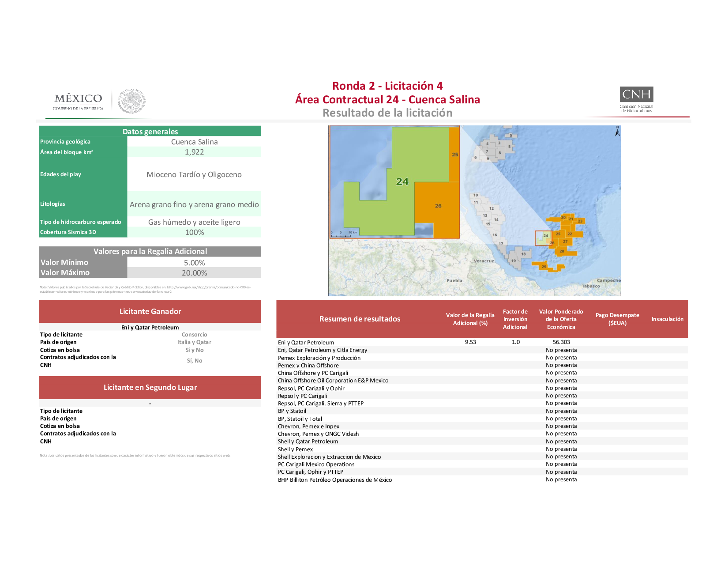The height and width of the screenshot is (563, 728).
Task: Click row 'Repsol, PC Carigali, Sierra y PTTEP'
Action: pos(482,403)
